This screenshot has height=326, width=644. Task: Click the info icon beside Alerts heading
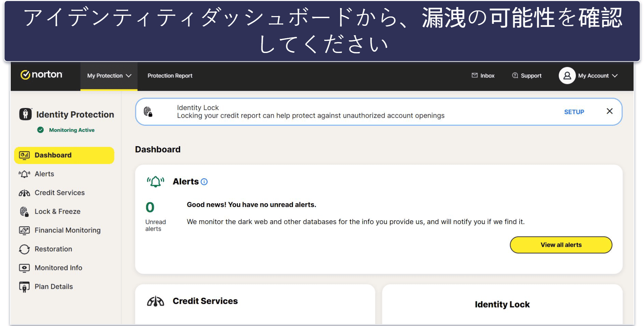[204, 182]
